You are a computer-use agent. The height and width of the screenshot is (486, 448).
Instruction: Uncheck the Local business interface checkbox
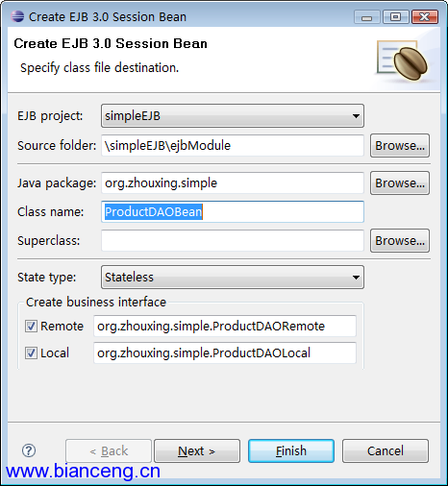[31, 353]
